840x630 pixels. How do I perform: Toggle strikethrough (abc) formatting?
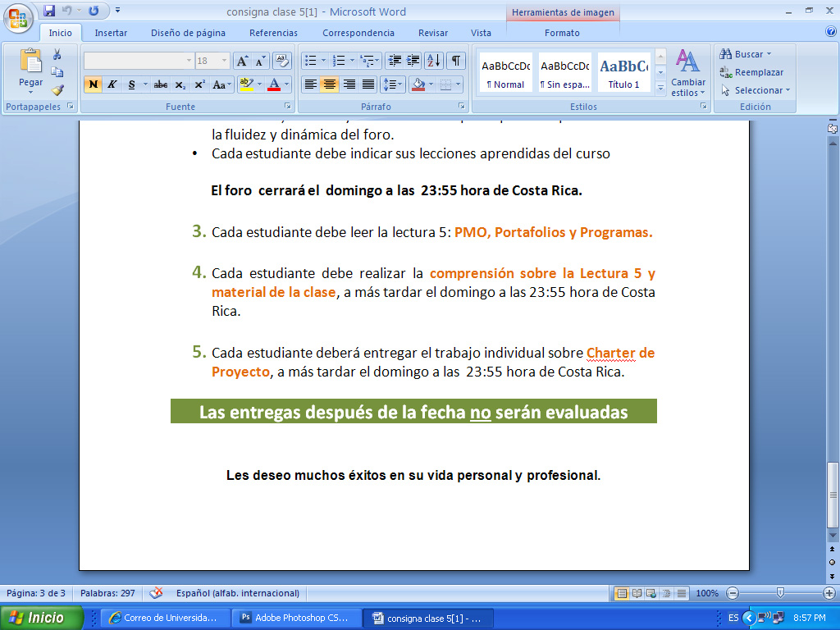click(x=161, y=84)
